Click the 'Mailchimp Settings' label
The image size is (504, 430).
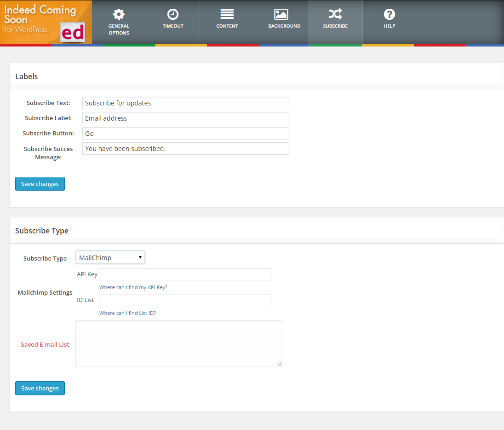click(45, 292)
